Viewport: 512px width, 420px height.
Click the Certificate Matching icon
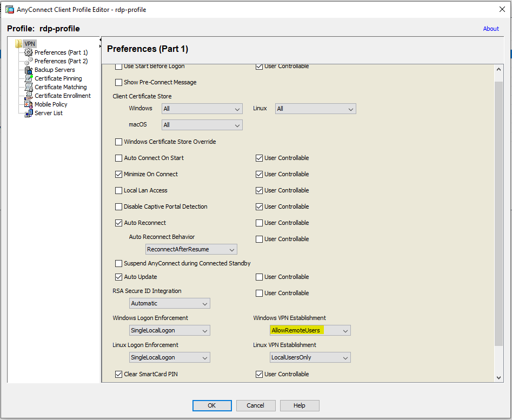click(29, 87)
